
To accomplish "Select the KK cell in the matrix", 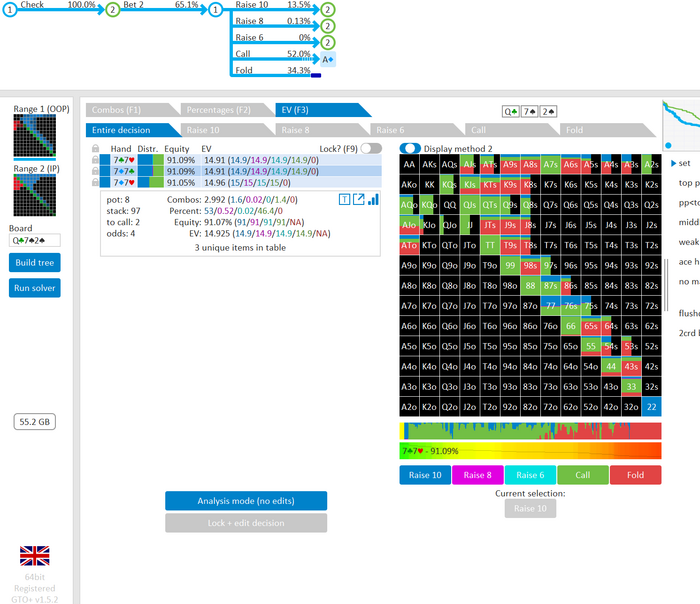I will point(429,184).
